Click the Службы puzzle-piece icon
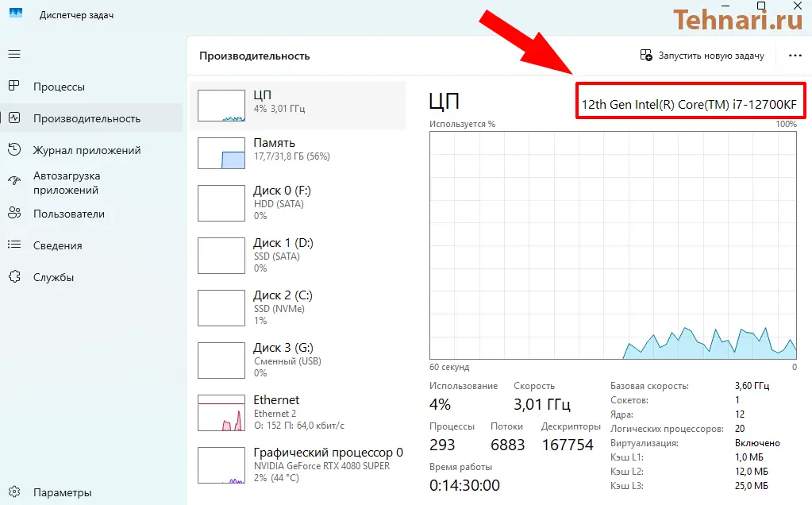 14,276
